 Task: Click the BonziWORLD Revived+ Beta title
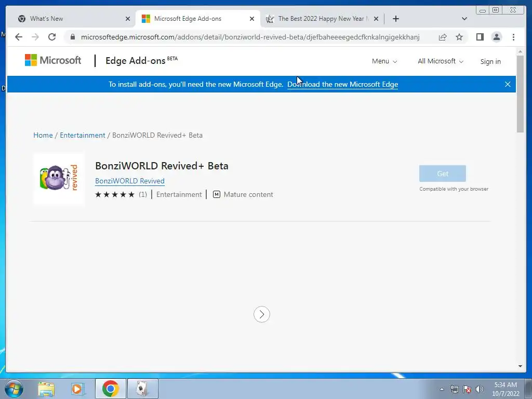coord(162,166)
